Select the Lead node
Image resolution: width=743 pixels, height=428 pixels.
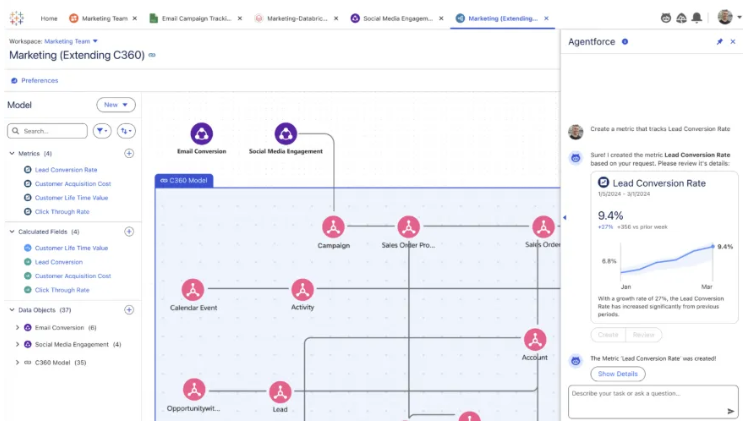click(280, 392)
